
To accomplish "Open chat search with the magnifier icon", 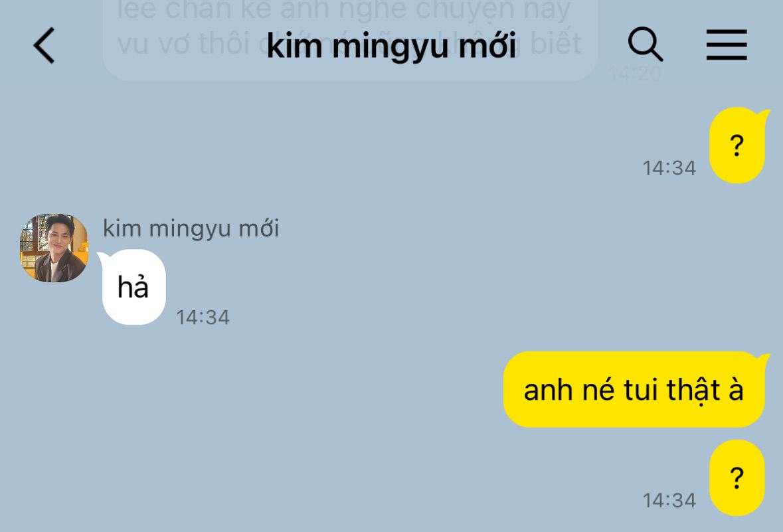I will (645, 44).
